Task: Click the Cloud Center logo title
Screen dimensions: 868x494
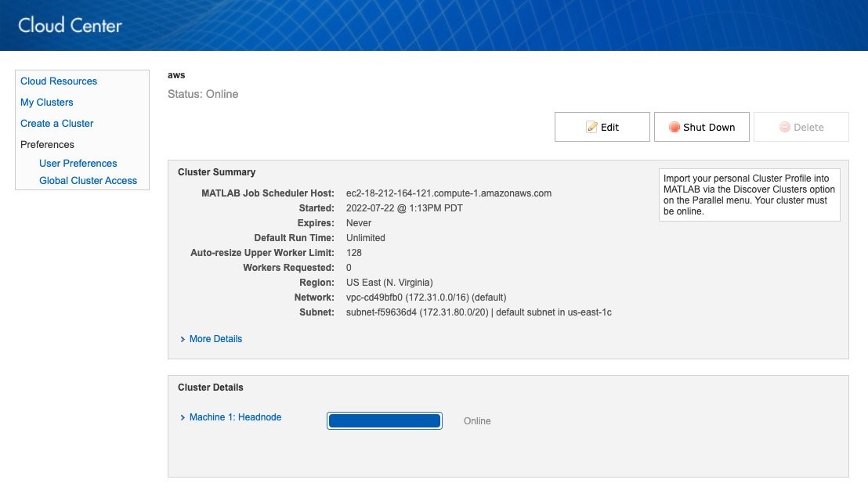Action: point(70,25)
